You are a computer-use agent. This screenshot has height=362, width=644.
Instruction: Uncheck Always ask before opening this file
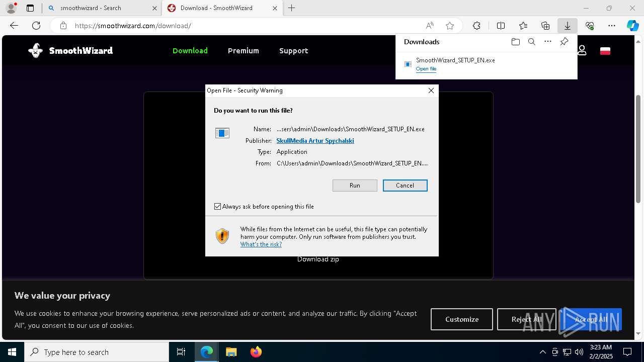click(x=218, y=207)
